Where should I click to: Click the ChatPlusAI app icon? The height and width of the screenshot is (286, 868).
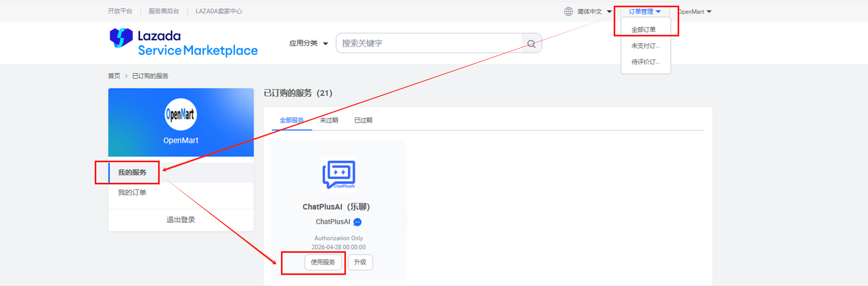(339, 174)
